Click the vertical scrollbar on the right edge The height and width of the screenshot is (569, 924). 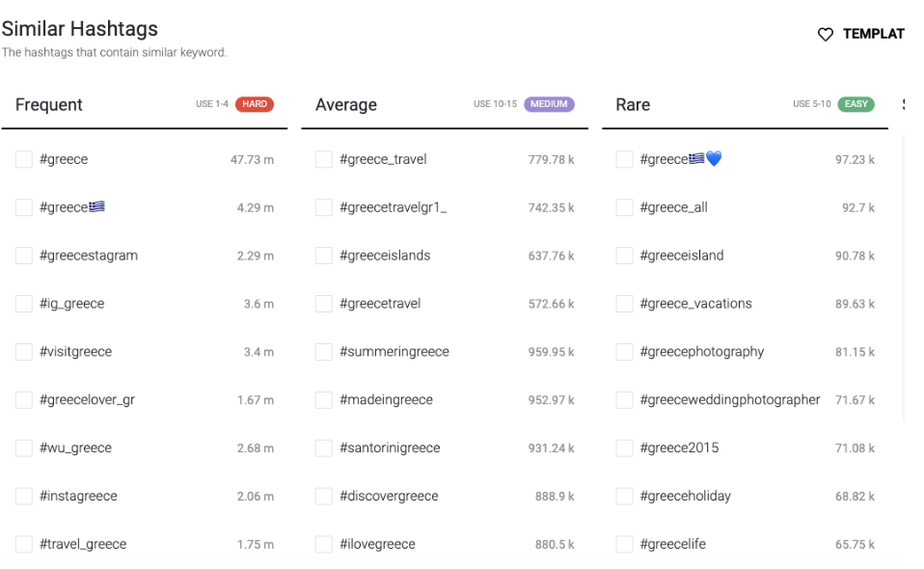click(904, 277)
